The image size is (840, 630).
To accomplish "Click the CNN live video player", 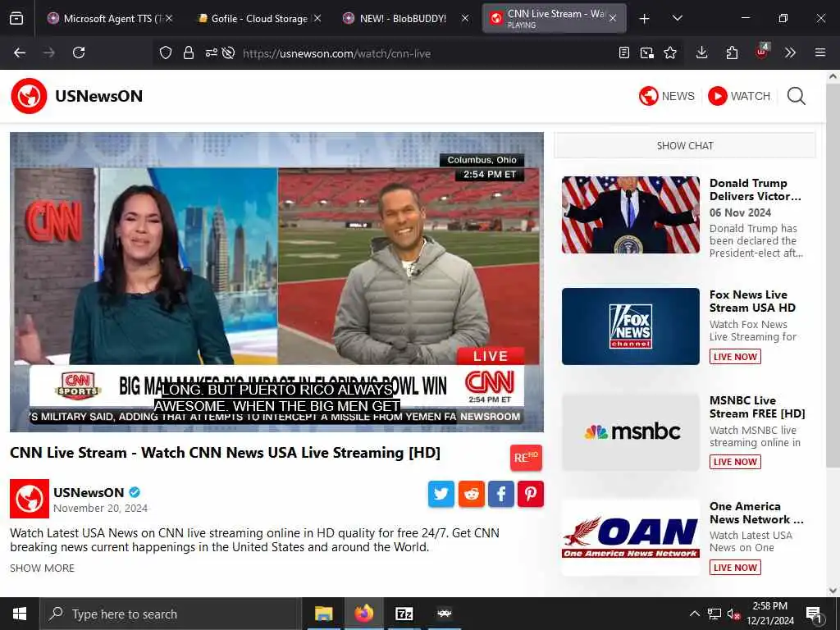I will pos(276,282).
